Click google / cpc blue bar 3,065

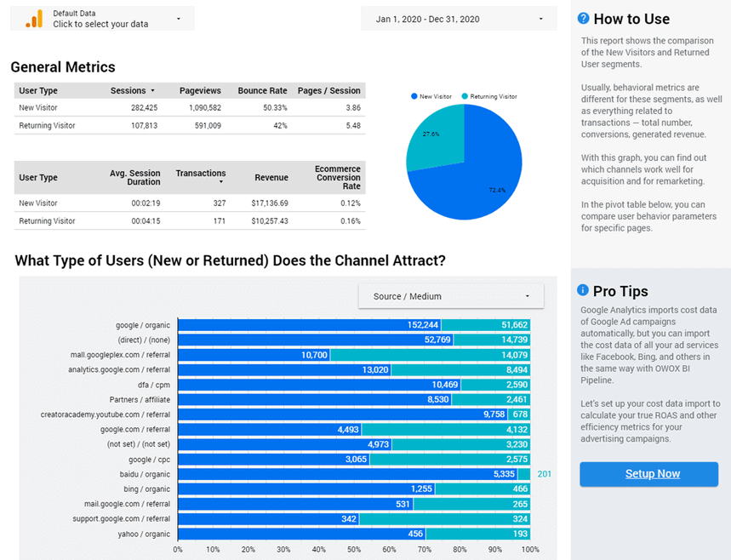click(274, 460)
